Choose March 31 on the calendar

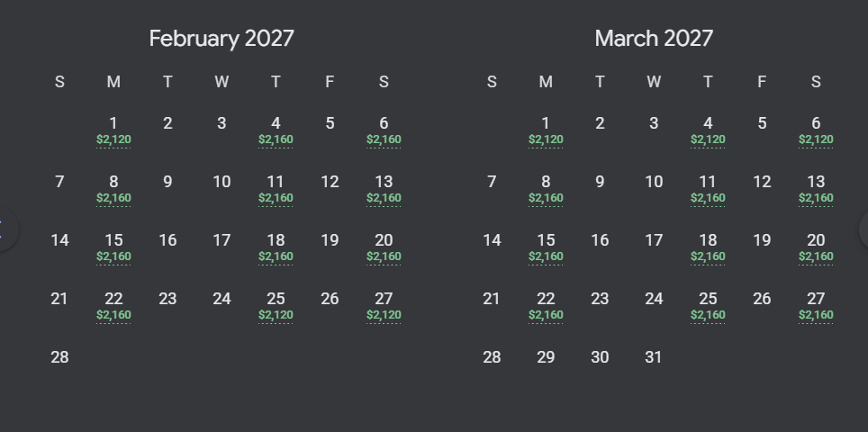pyautogui.click(x=654, y=357)
